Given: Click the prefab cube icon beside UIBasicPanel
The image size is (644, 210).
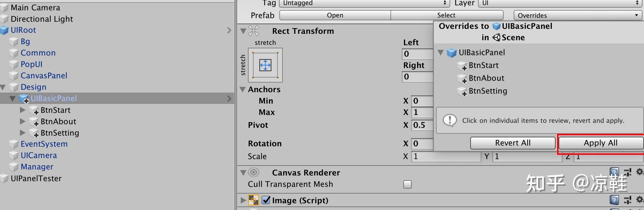Looking at the screenshot, I should 23,98.
